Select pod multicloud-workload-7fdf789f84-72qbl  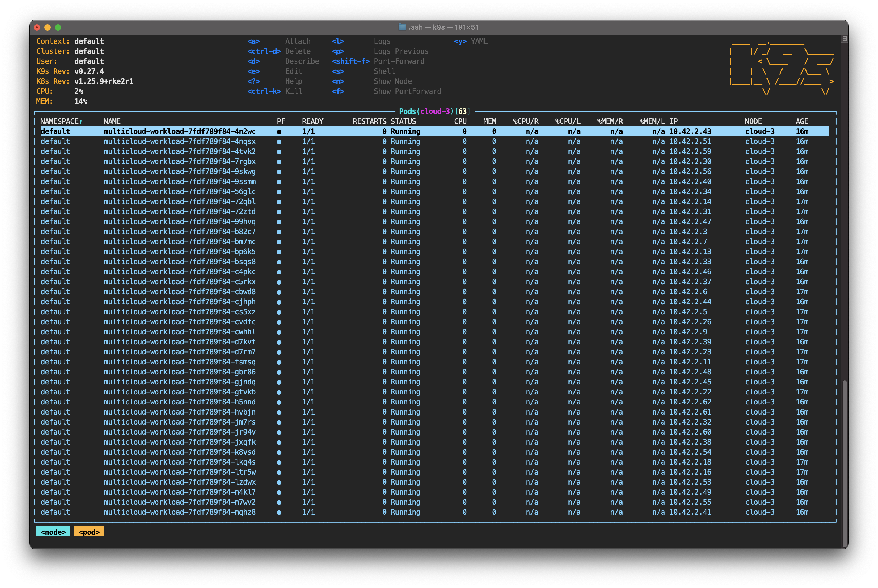pyautogui.click(x=435, y=202)
